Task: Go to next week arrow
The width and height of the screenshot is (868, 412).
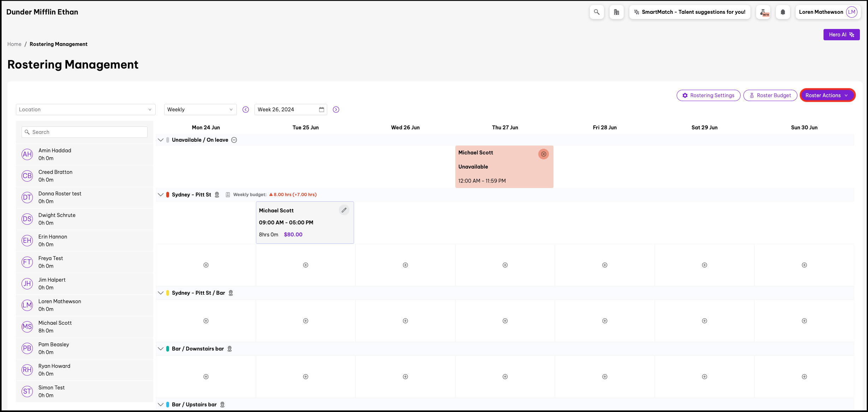Action: coord(336,110)
